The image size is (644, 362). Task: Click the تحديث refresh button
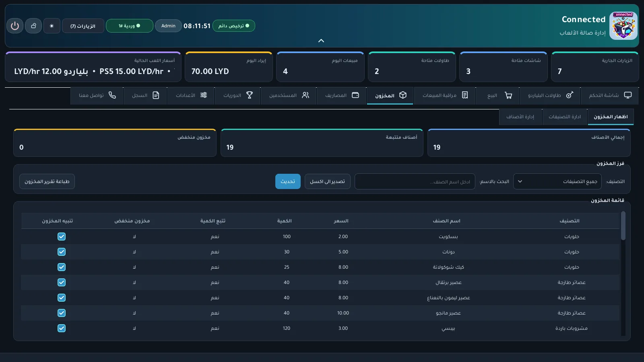288,181
